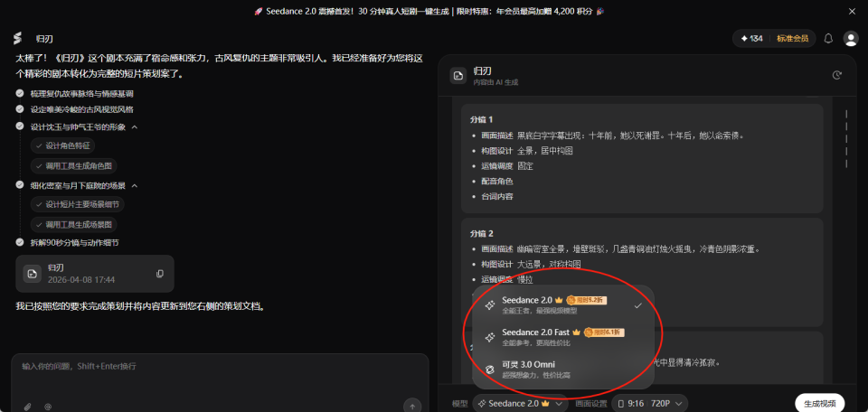Select Seedance 2.0 in model list
Image resolution: width=868 pixels, height=412 pixels.
563,305
